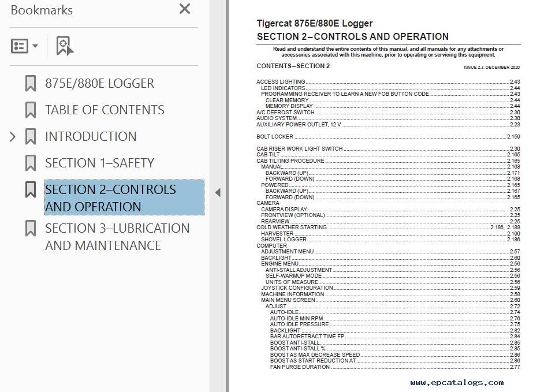Click the ADJUSTMENT MENU entry
The width and height of the screenshot is (533, 392).
tap(390, 252)
